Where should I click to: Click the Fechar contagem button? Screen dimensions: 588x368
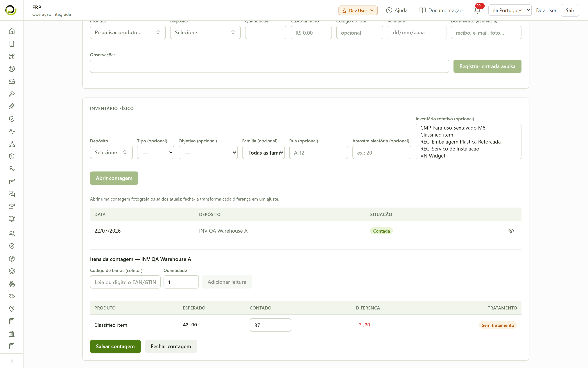pos(171,346)
